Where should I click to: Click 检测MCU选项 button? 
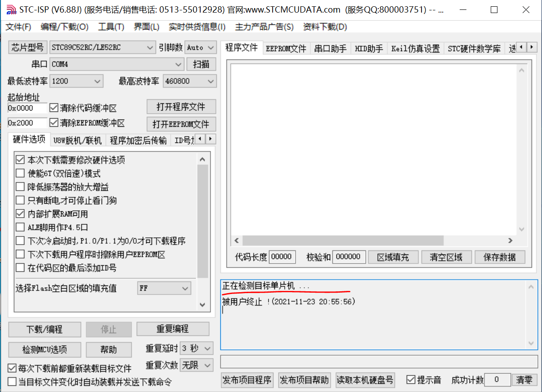tap(45, 349)
